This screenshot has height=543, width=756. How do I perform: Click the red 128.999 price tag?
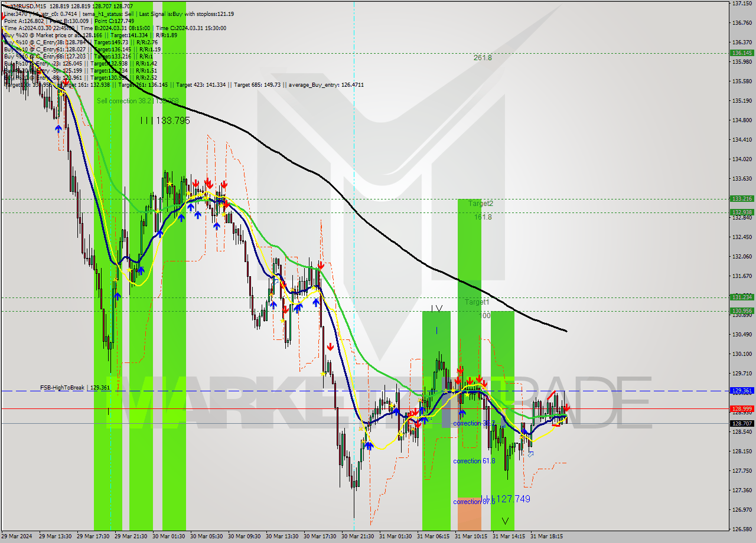tap(742, 408)
